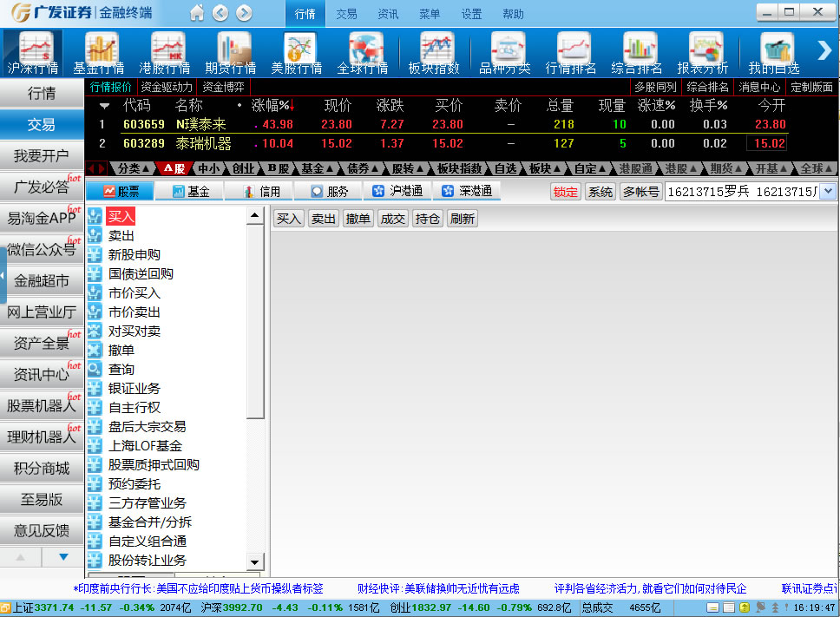
Task: Toggle the 锁定 lock button
Action: [x=565, y=192]
